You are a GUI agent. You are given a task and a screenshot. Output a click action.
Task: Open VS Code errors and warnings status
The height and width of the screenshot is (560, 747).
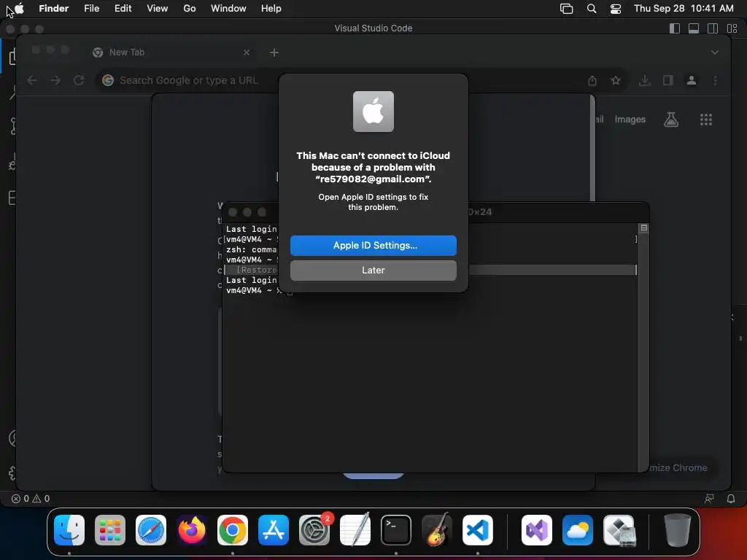(x=31, y=499)
